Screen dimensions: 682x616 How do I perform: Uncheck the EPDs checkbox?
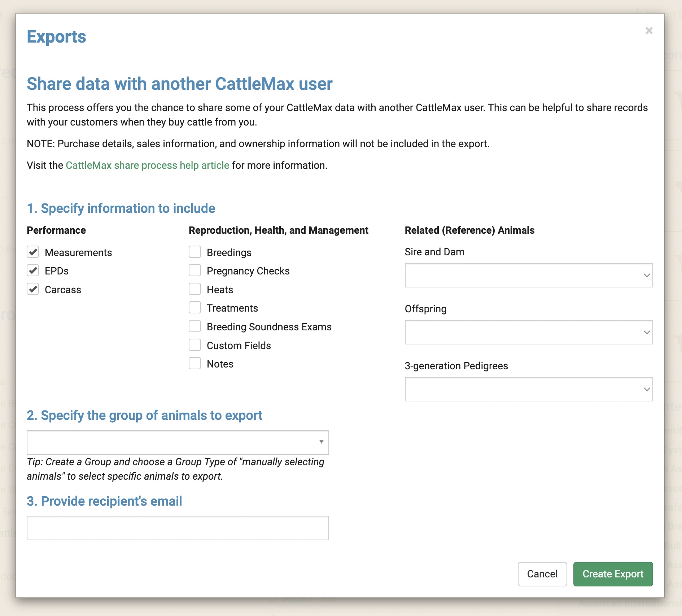[33, 270]
